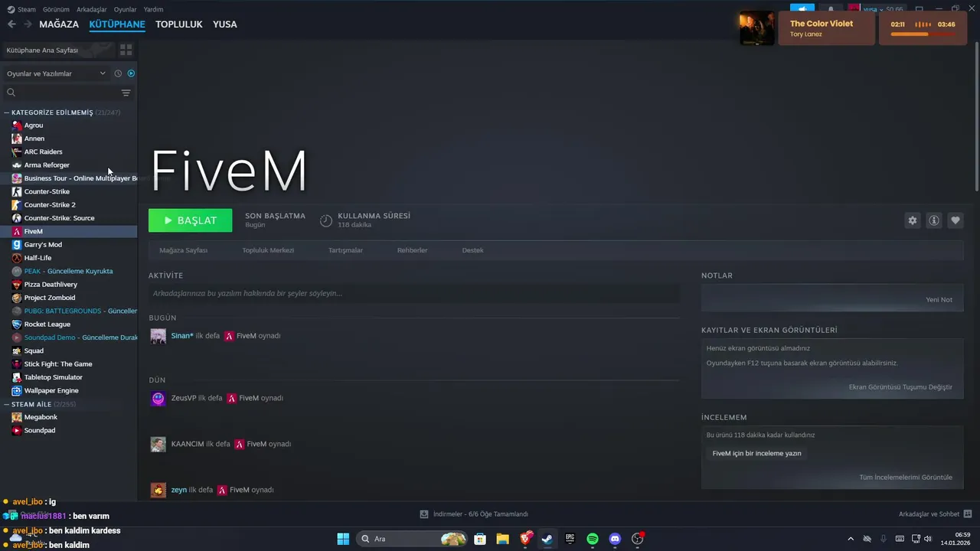Go back with the left arrow
This screenshot has height=551, width=980.
[x=11, y=24]
